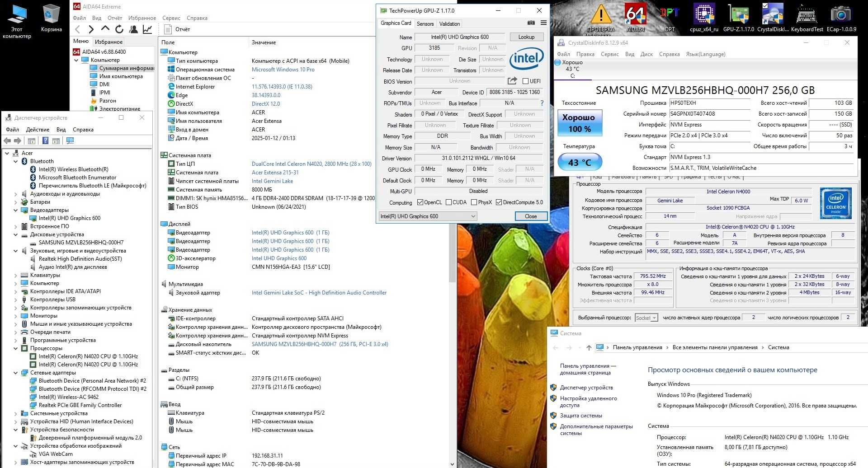Image resolution: width=868 pixels, height=468 pixels.
Task: Select Избранное tab in AIDA64 sidebar
Action: point(108,42)
